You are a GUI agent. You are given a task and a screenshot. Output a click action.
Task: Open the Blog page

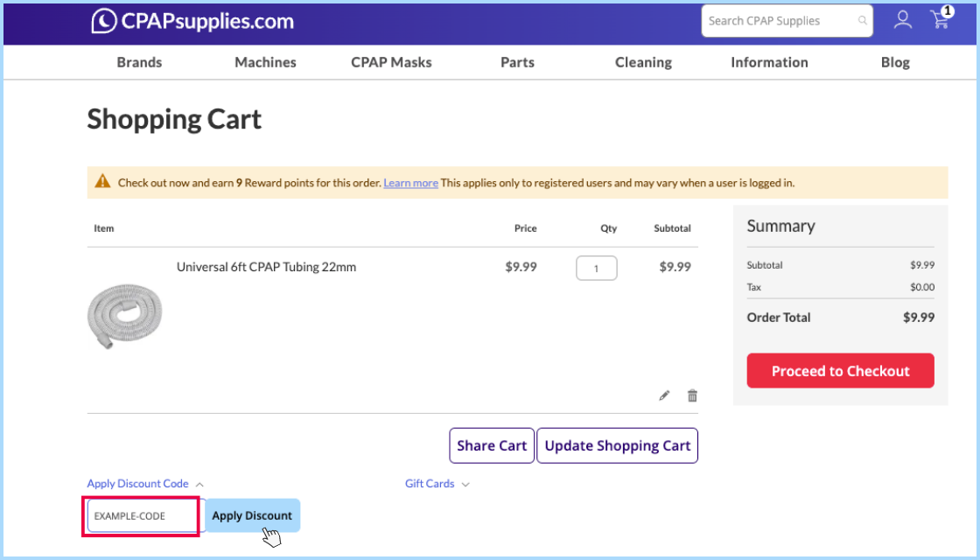pos(895,62)
